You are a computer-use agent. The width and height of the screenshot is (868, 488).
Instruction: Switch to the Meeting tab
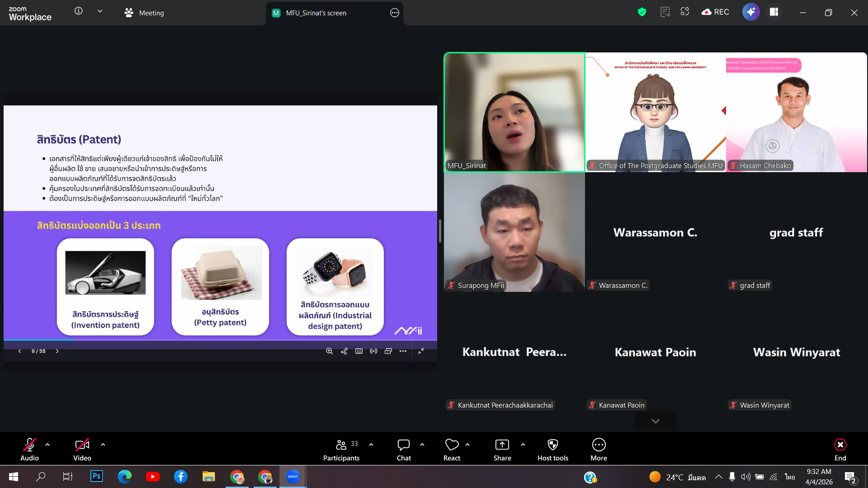pos(145,13)
